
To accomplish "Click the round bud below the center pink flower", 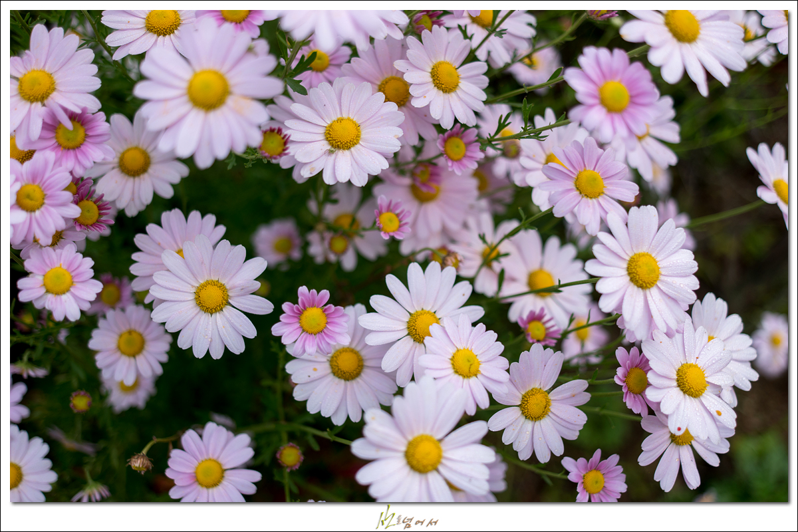I will point(289,456).
